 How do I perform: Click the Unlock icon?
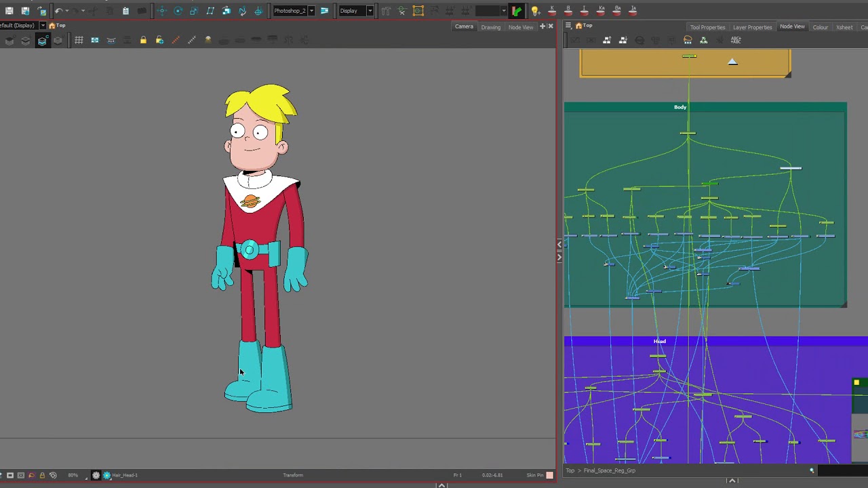[159, 41]
